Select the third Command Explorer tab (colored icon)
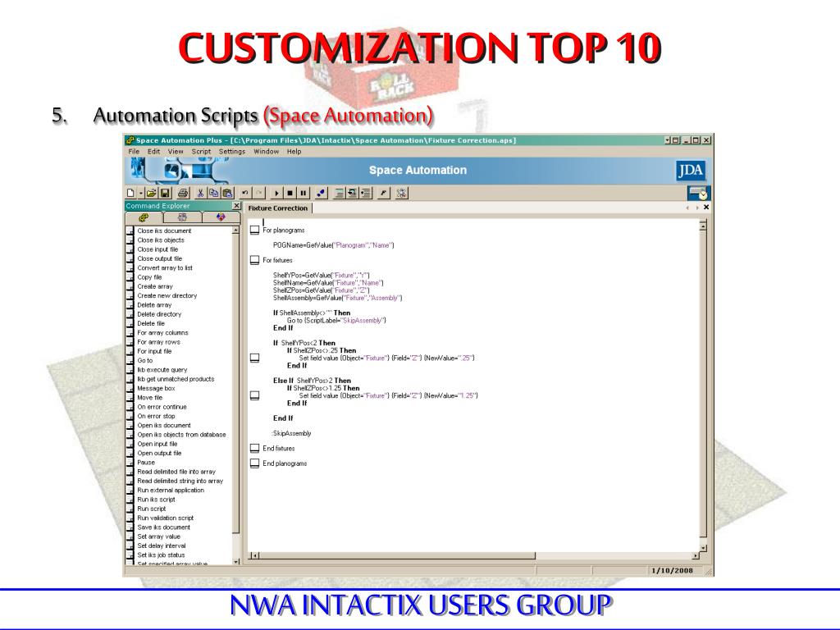The width and height of the screenshot is (840, 630). point(221,217)
